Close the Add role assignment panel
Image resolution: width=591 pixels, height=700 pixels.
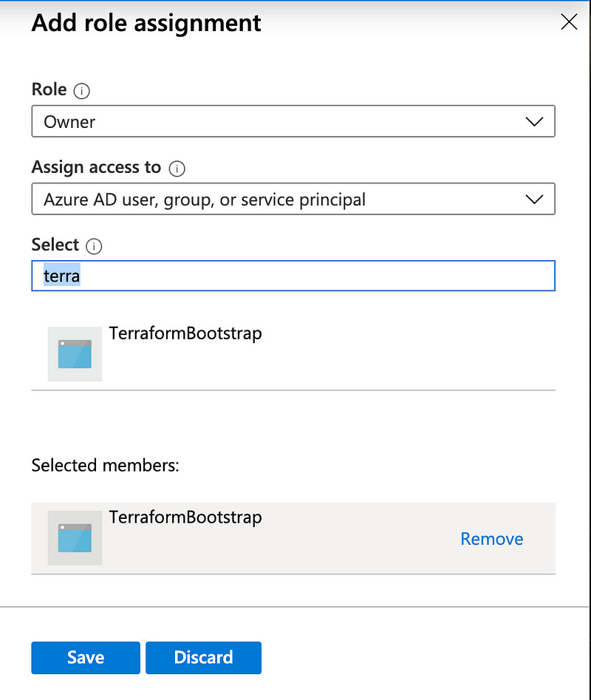[x=569, y=22]
